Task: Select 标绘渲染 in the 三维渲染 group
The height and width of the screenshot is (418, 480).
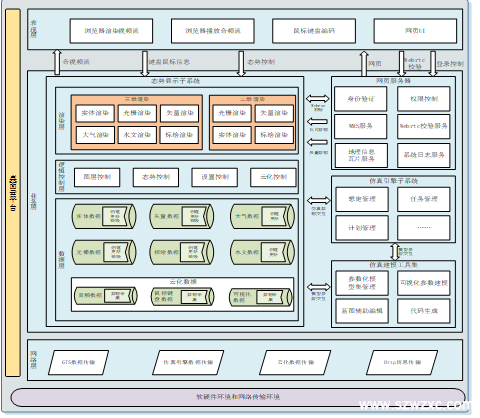Action: [180, 135]
